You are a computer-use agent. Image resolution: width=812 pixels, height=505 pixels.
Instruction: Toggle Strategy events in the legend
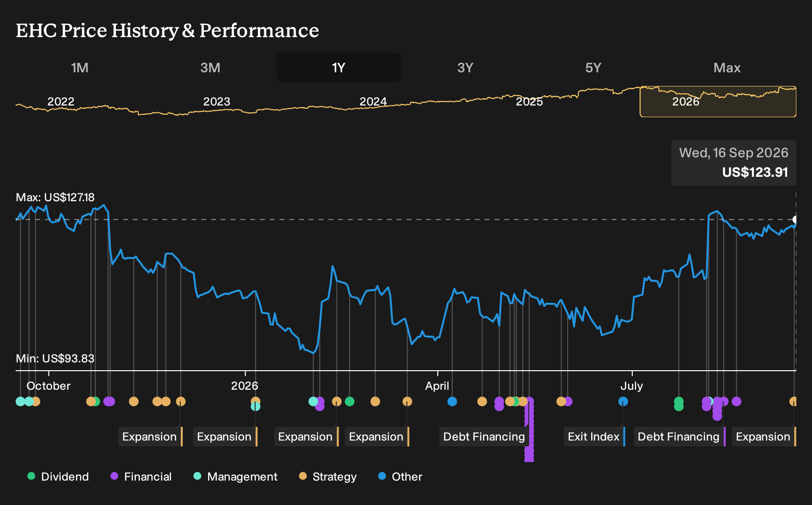pos(328,477)
